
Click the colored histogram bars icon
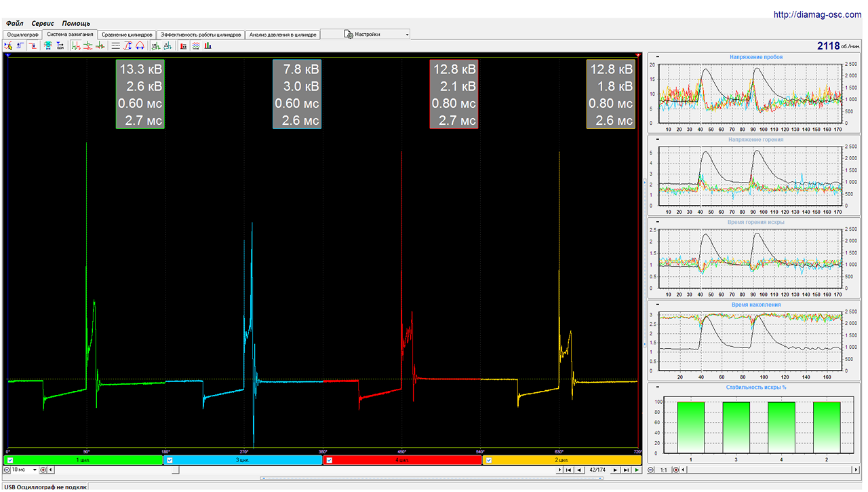tap(208, 46)
